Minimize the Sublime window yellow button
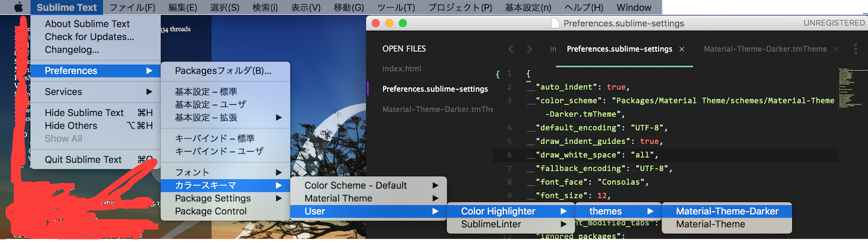Viewport: 868px width, 243px height. pos(389,23)
